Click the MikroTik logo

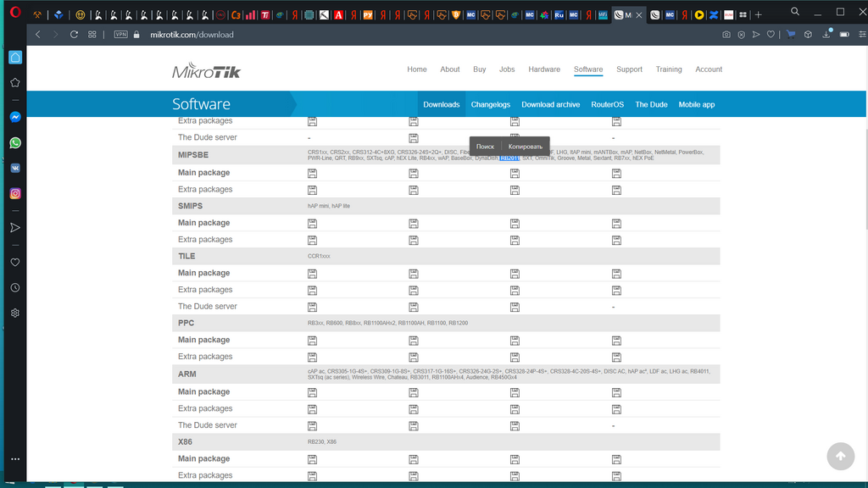pos(207,70)
